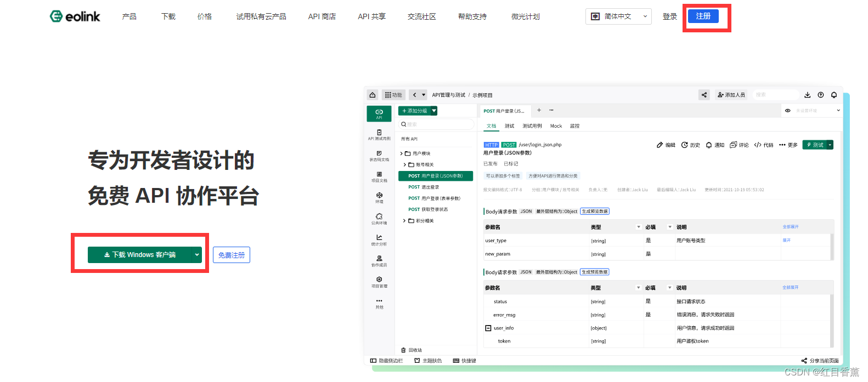This screenshot has width=868, height=382.
Task: Click 下载 Windows 客户端 button
Action: 140,255
